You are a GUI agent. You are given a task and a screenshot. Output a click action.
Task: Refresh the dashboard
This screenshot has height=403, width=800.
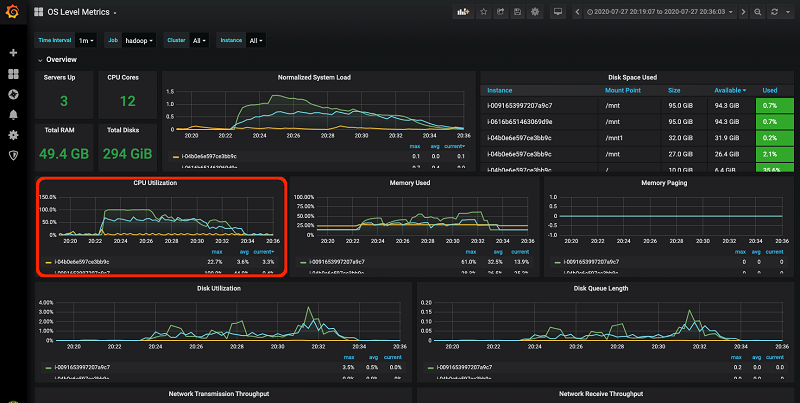(x=774, y=12)
